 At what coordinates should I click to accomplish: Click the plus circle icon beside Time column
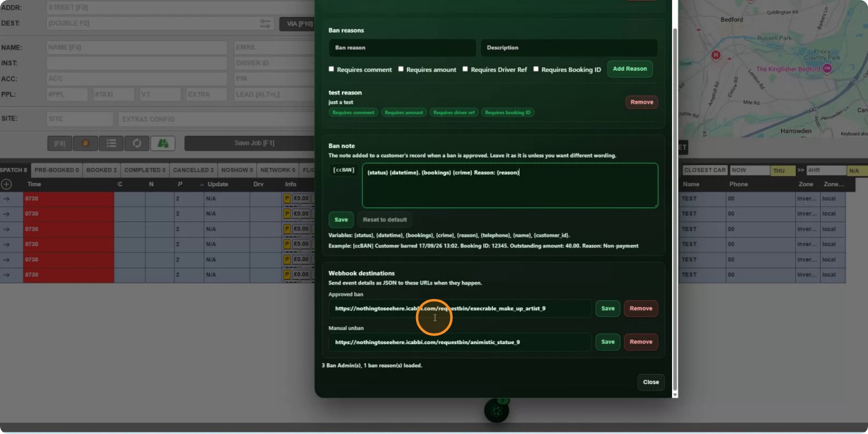pyautogui.click(x=6, y=184)
